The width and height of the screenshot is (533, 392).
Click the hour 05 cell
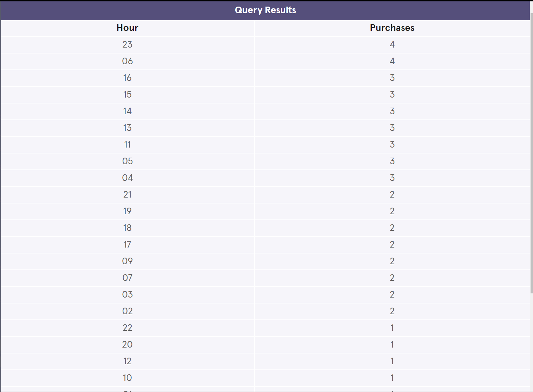coord(127,161)
